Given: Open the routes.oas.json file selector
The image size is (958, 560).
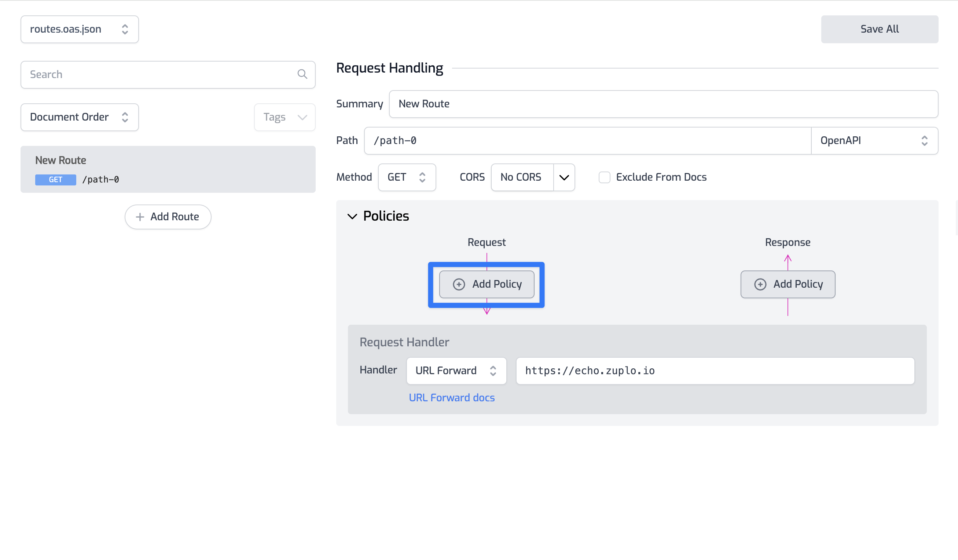Looking at the screenshot, I should pyautogui.click(x=80, y=29).
